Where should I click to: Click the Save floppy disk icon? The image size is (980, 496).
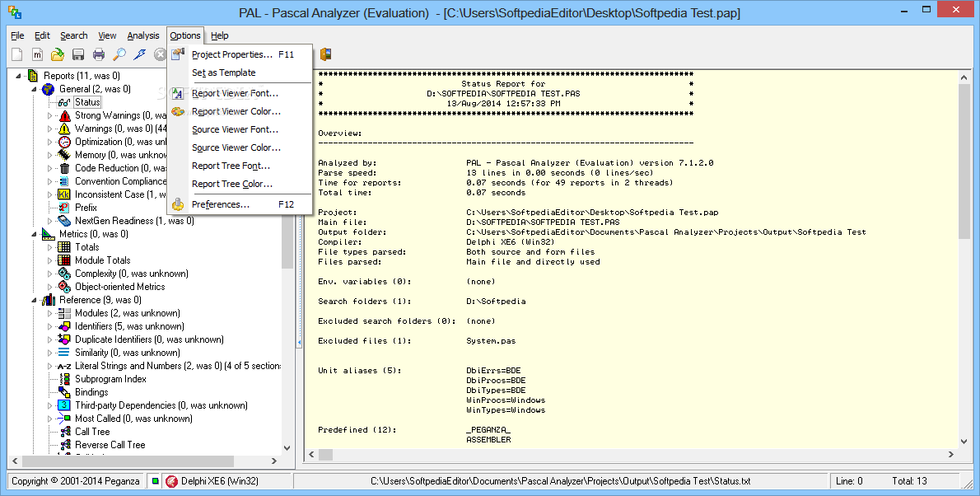coord(78,54)
